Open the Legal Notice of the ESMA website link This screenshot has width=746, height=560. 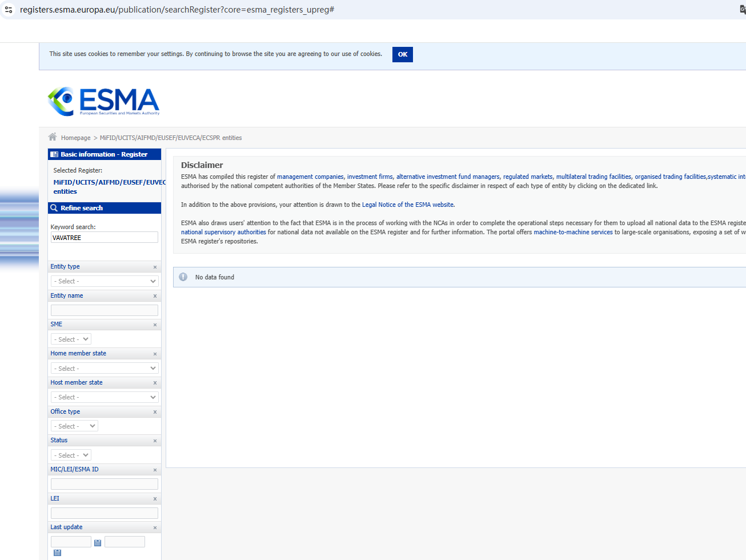(x=408, y=205)
